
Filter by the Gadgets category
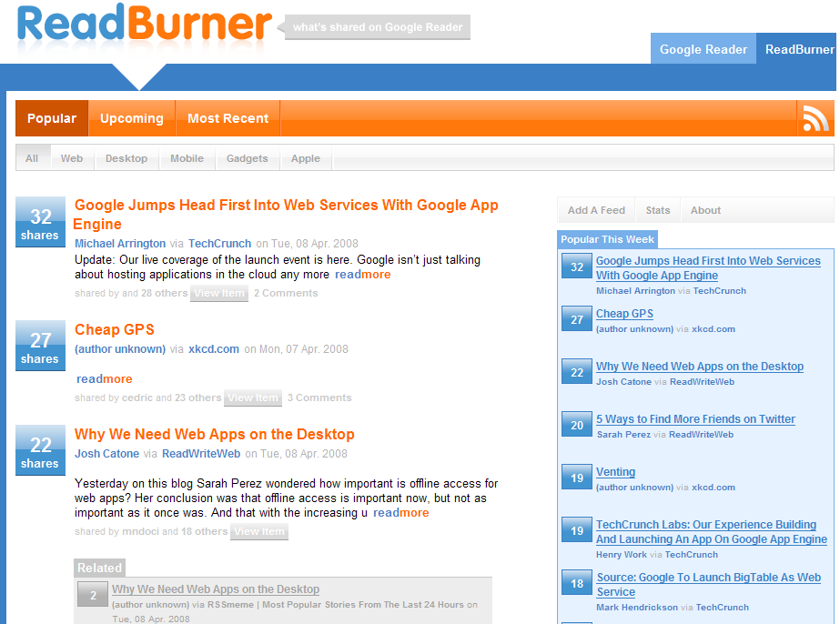(247, 158)
